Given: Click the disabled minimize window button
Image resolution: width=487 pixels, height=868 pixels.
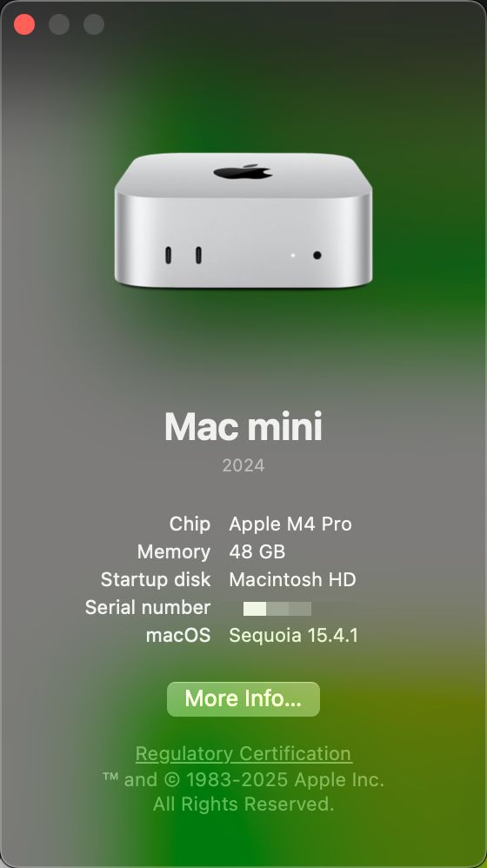Looking at the screenshot, I should (x=59, y=24).
